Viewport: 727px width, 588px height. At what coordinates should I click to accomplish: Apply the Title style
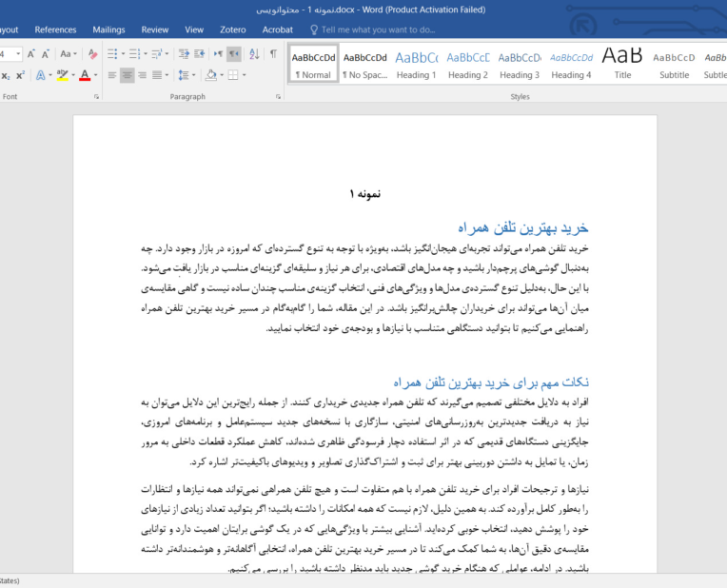coord(622,64)
